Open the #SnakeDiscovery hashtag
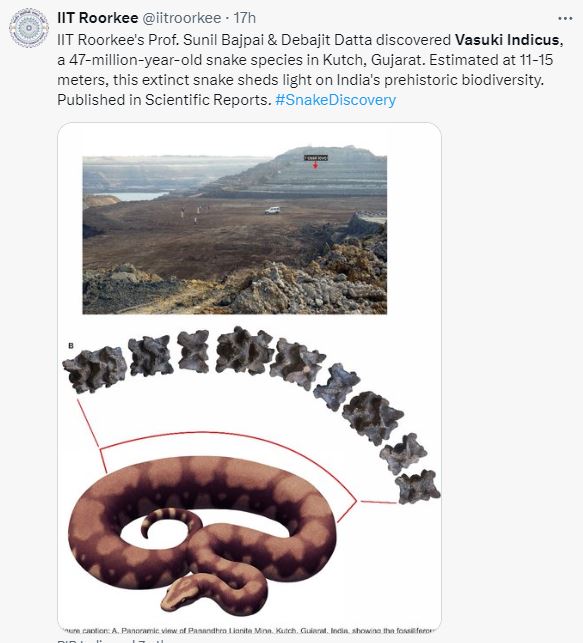The width and height of the screenshot is (583, 643). point(336,100)
